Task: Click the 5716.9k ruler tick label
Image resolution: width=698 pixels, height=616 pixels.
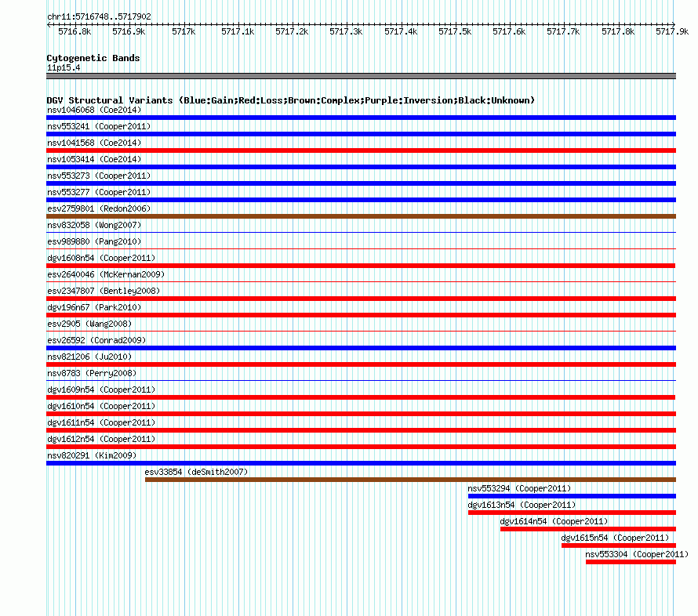Action: [129, 31]
